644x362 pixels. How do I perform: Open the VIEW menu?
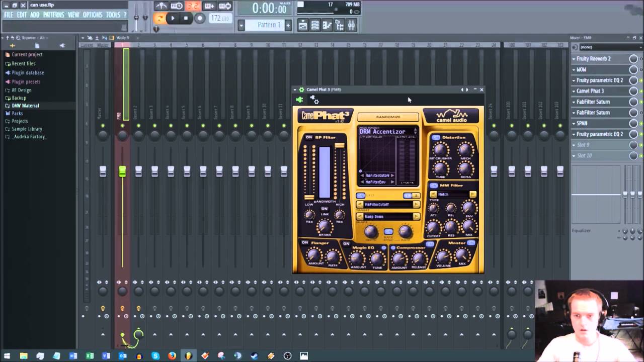(73, 15)
